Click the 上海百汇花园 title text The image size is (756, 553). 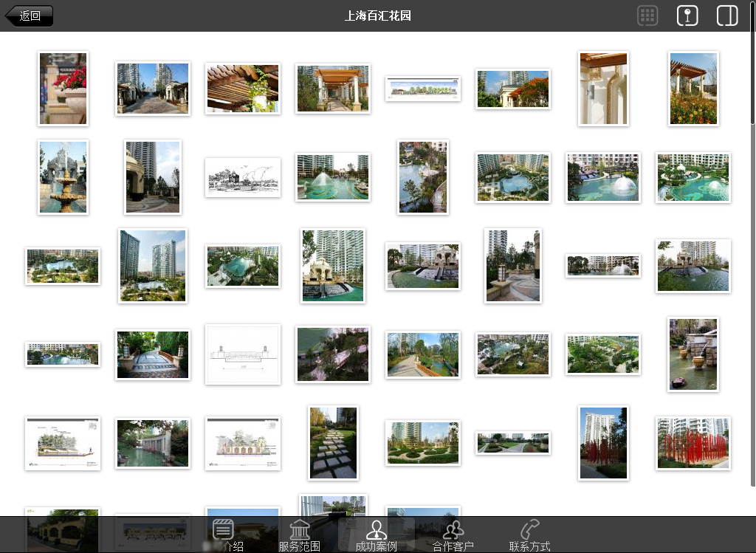click(x=377, y=16)
